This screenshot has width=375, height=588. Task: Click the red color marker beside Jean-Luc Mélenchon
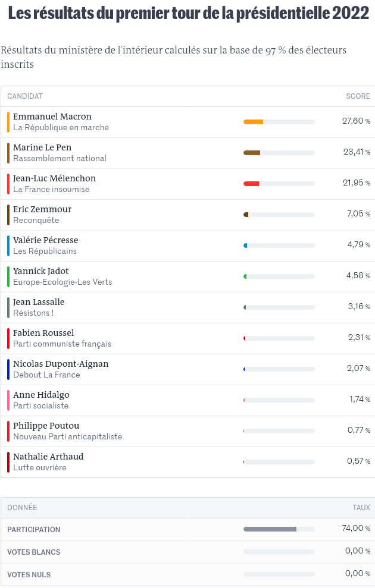(x=8, y=184)
